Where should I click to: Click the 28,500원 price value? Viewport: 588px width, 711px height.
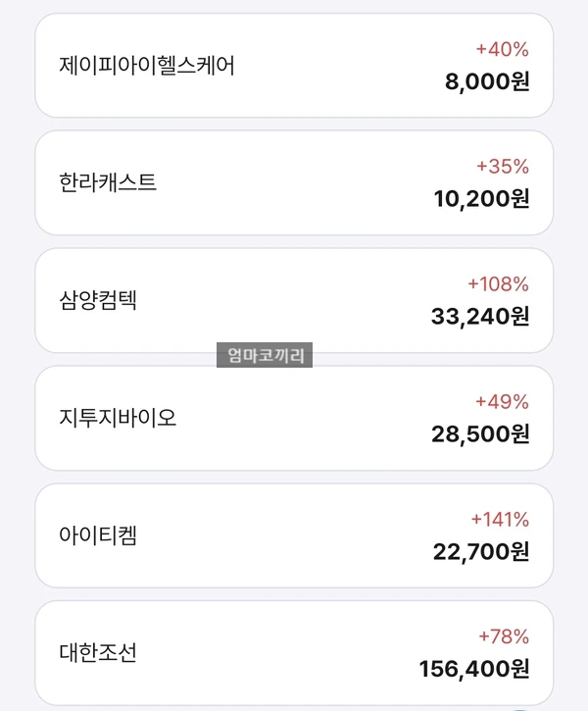click(480, 434)
